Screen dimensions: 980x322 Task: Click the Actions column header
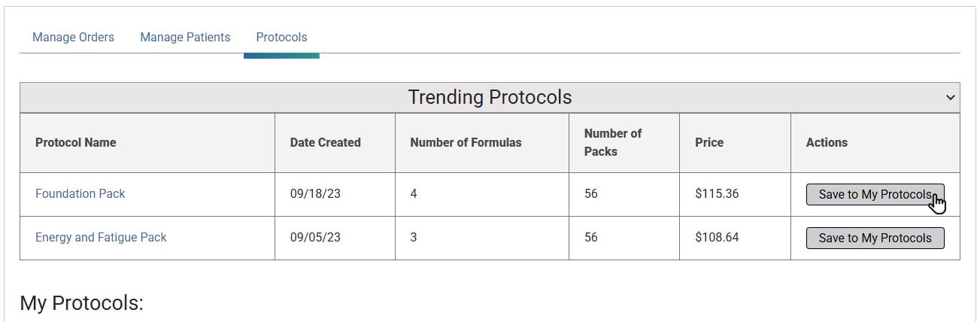click(x=827, y=142)
